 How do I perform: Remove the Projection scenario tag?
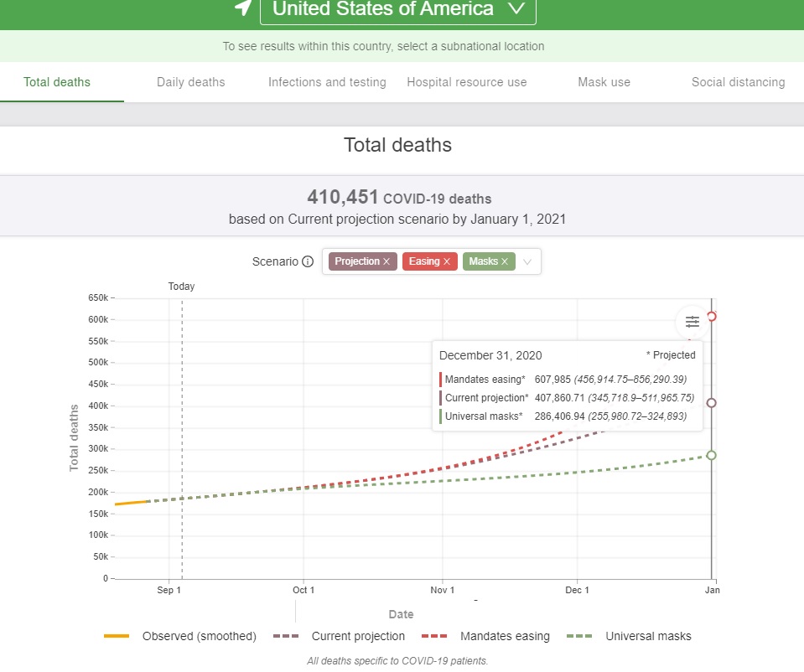pyautogui.click(x=386, y=261)
